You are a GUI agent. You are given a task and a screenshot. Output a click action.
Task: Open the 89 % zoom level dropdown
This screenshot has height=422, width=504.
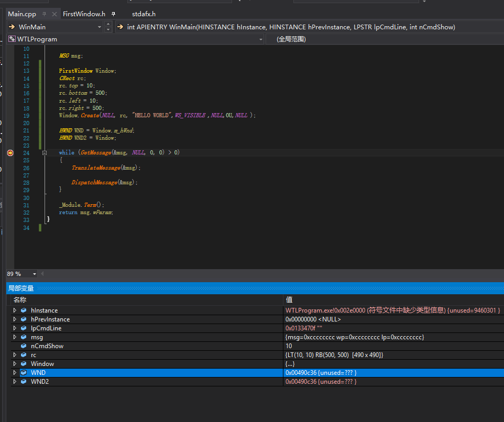click(x=35, y=274)
